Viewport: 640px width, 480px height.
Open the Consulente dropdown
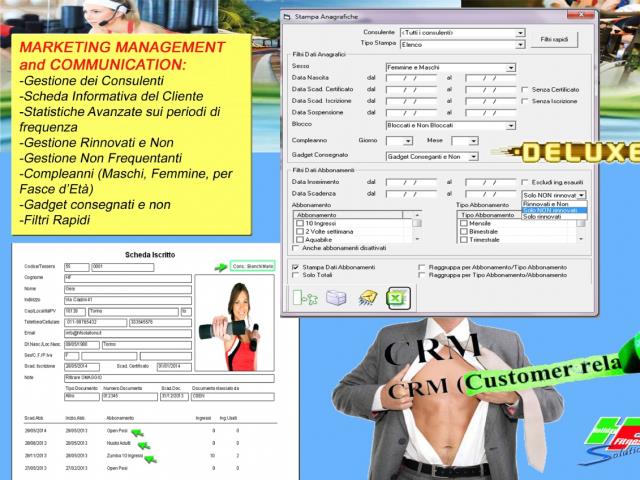click(520, 33)
